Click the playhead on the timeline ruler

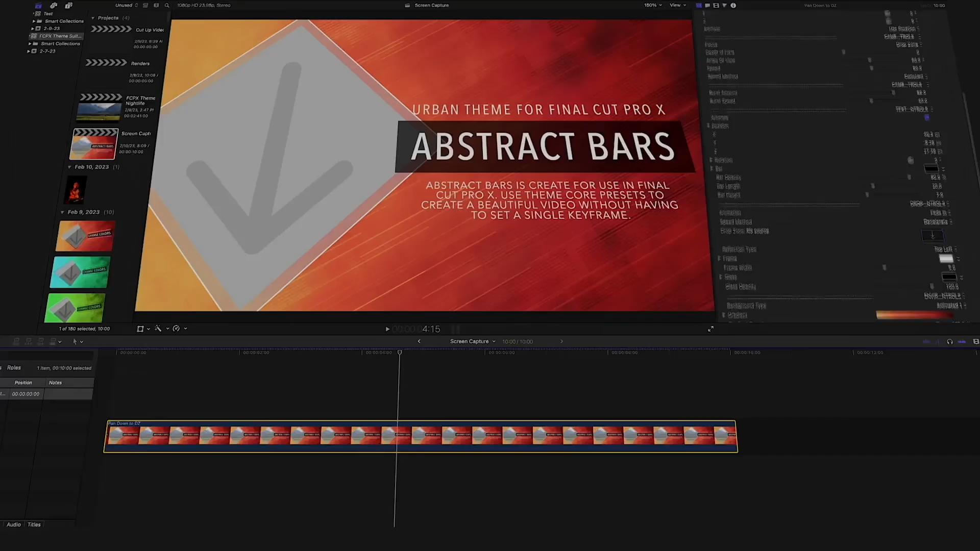[x=400, y=353]
